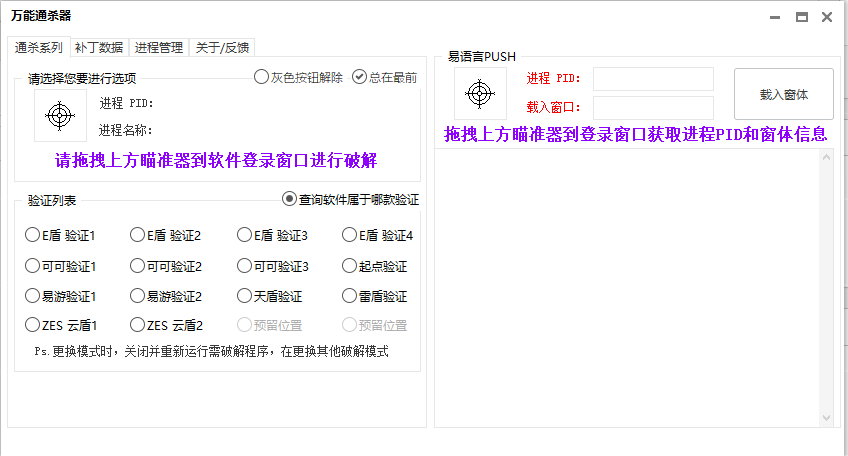Click the left crosshair aiming icon
Viewport: 848px width, 456px height.
[x=59, y=116]
